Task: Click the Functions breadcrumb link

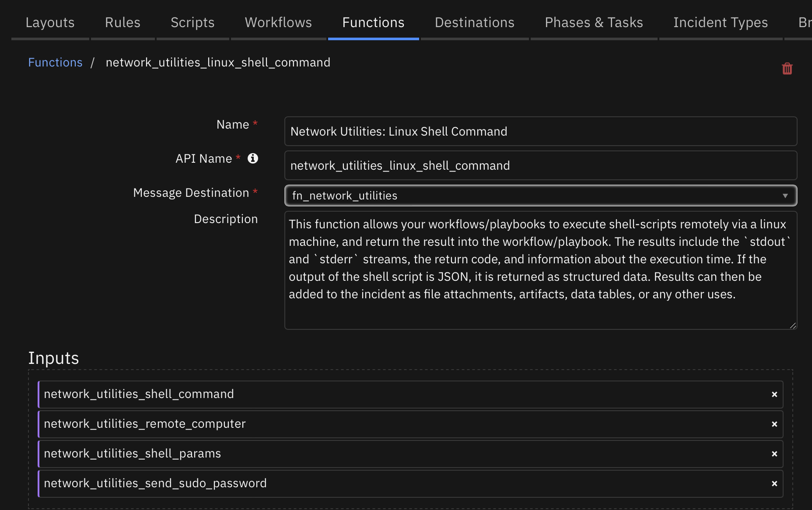Action: (55, 63)
